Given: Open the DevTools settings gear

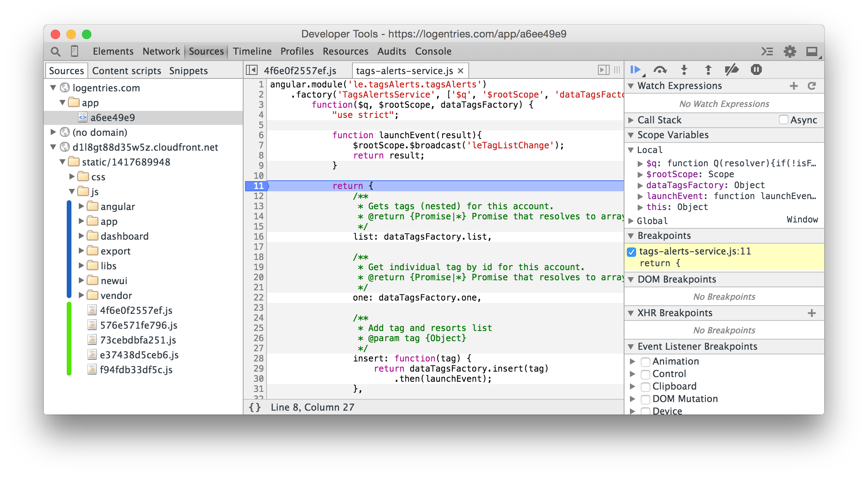Looking at the screenshot, I should tap(790, 52).
